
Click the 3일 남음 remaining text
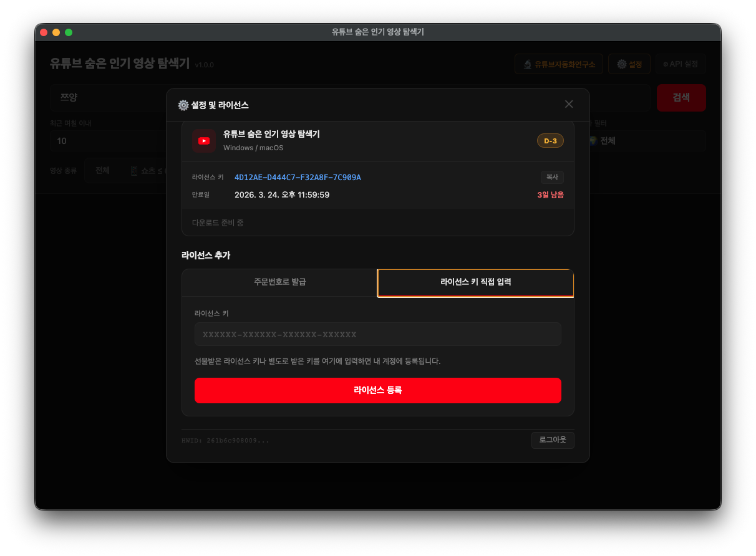pyautogui.click(x=550, y=195)
